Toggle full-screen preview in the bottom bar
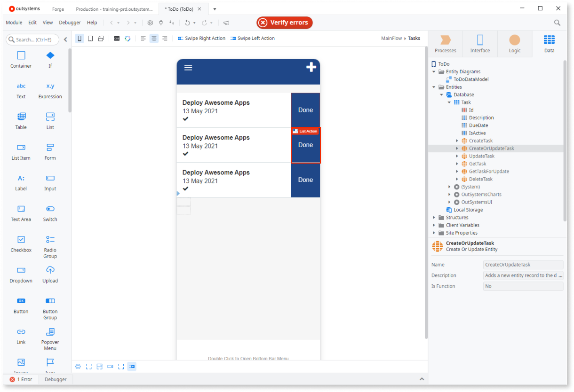The image size is (574, 392). click(x=121, y=366)
